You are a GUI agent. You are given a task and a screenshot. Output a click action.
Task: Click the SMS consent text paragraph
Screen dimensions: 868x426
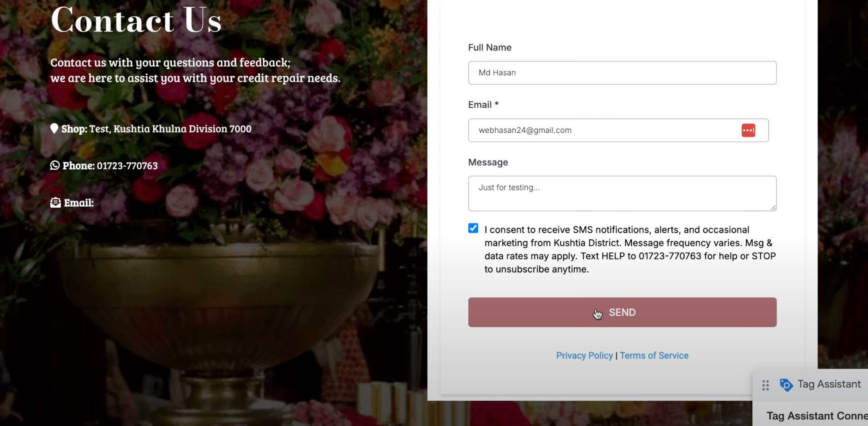pos(630,249)
